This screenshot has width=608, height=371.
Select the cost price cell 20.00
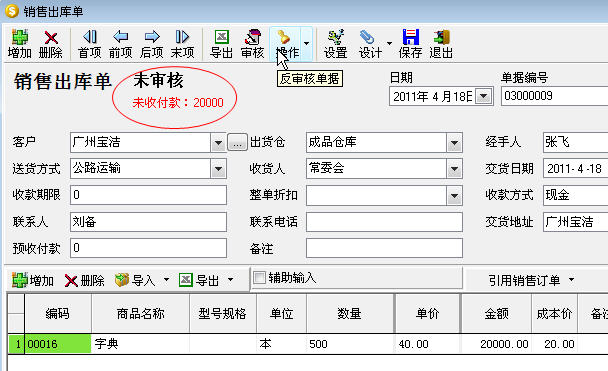(x=554, y=344)
